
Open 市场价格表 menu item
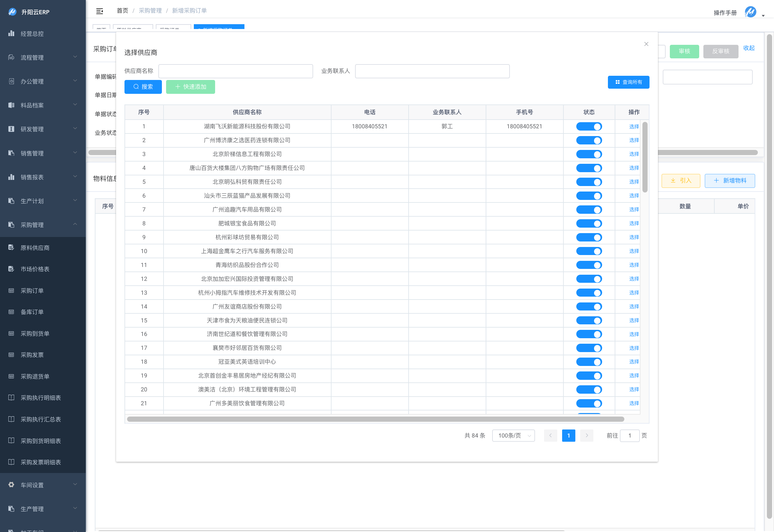tap(35, 269)
